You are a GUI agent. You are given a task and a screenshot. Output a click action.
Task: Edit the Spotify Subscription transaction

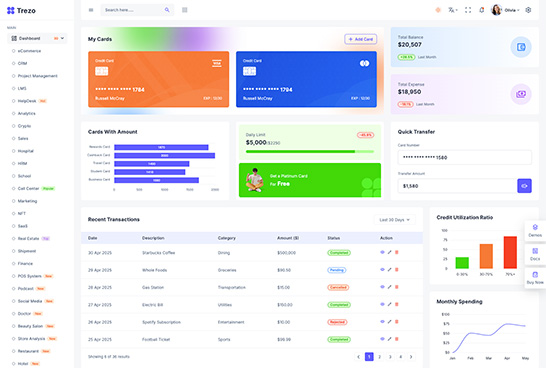pyautogui.click(x=389, y=322)
